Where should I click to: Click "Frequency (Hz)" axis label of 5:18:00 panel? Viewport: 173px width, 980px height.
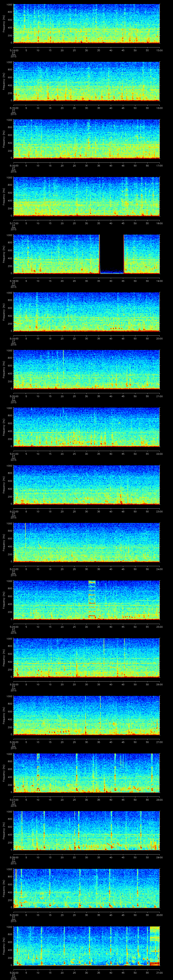tap(4, 254)
